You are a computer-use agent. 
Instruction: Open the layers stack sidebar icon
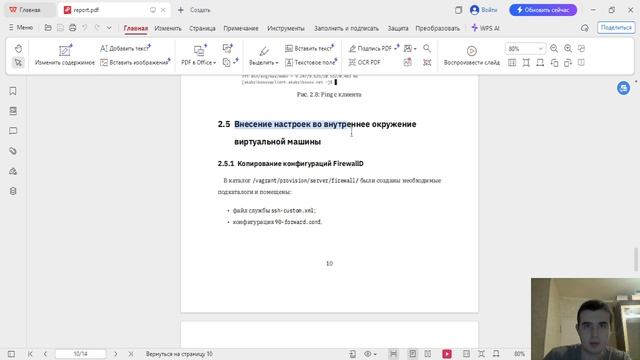(13, 191)
